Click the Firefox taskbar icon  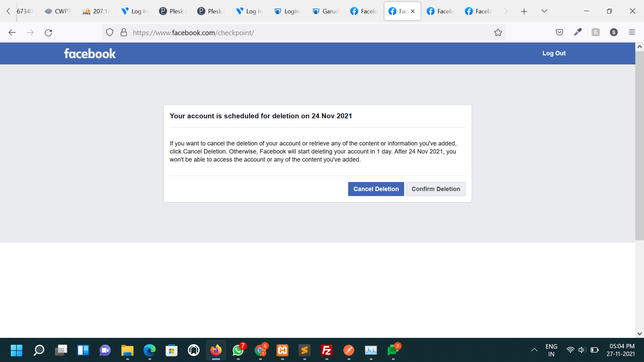tap(216, 351)
